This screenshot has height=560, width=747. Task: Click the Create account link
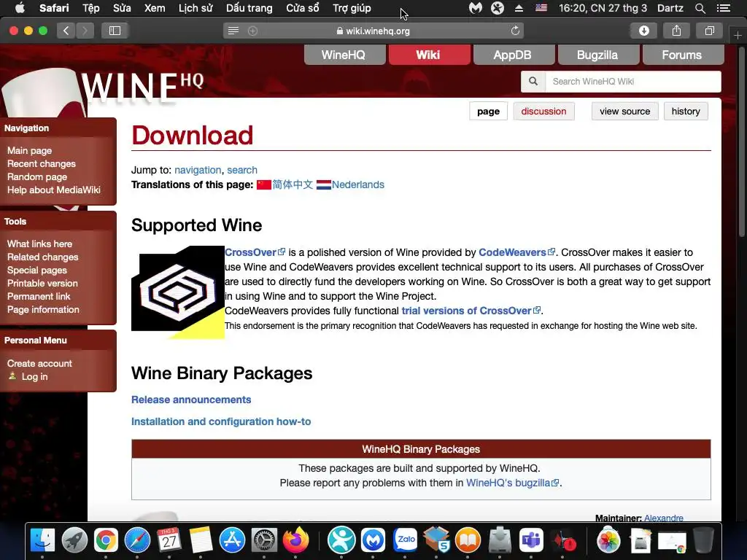pyautogui.click(x=39, y=363)
